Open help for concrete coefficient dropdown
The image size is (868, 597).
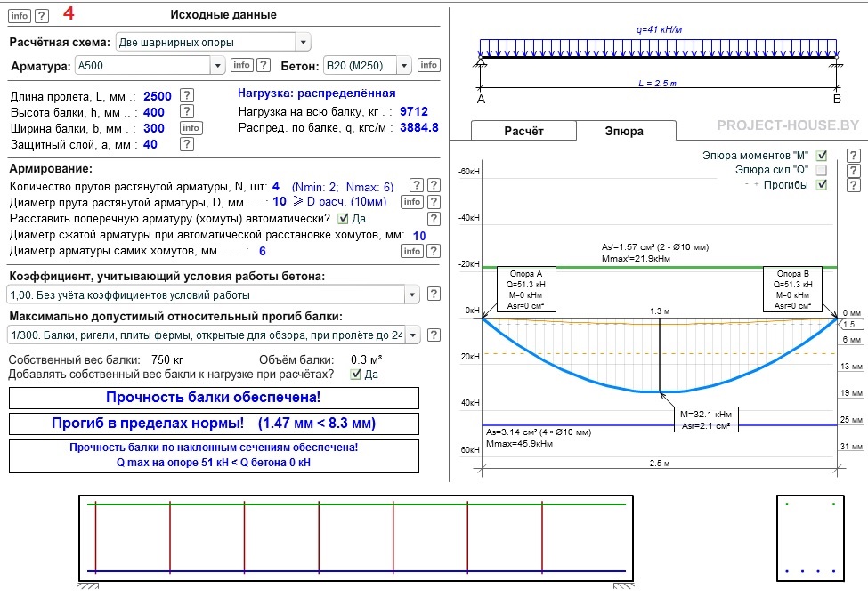[434, 294]
